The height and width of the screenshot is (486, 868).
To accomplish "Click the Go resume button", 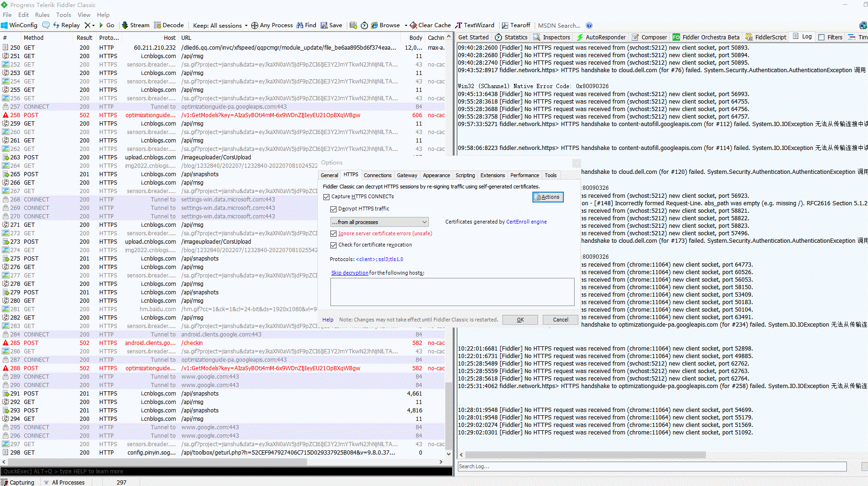I will click(x=107, y=25).
